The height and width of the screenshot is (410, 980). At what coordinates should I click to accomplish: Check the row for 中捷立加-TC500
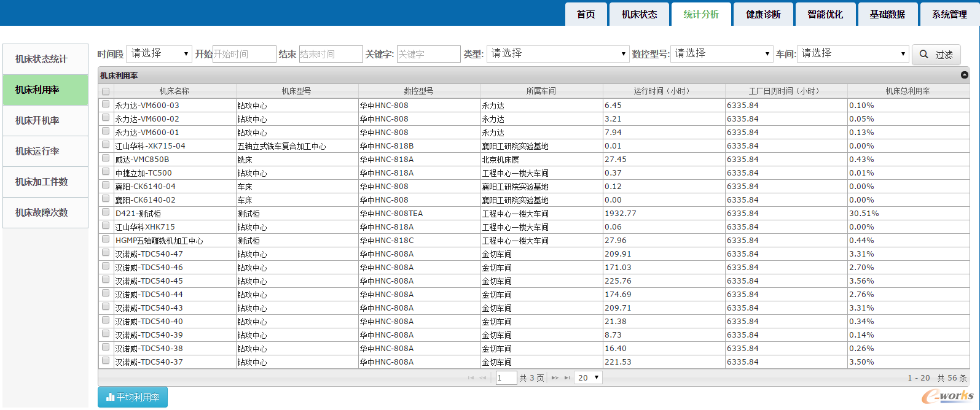coord(106,172)
